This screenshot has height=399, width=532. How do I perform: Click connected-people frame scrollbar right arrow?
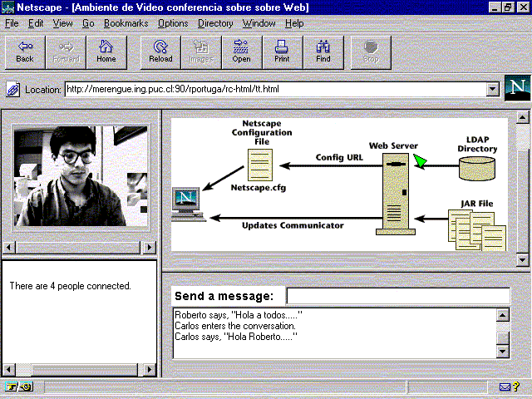[x=150, y=369]
